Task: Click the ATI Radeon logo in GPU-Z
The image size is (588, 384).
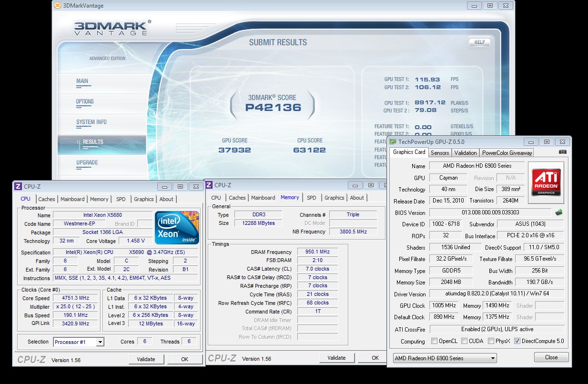Action: pyautogui.click(x=546, y=182)
